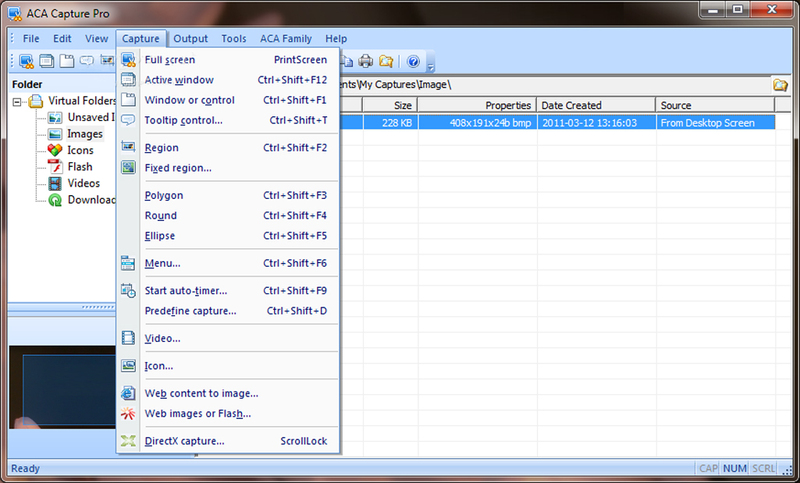Click the Print toolbar icon
This screenshot has width=800, height=483.
point(365,61)
